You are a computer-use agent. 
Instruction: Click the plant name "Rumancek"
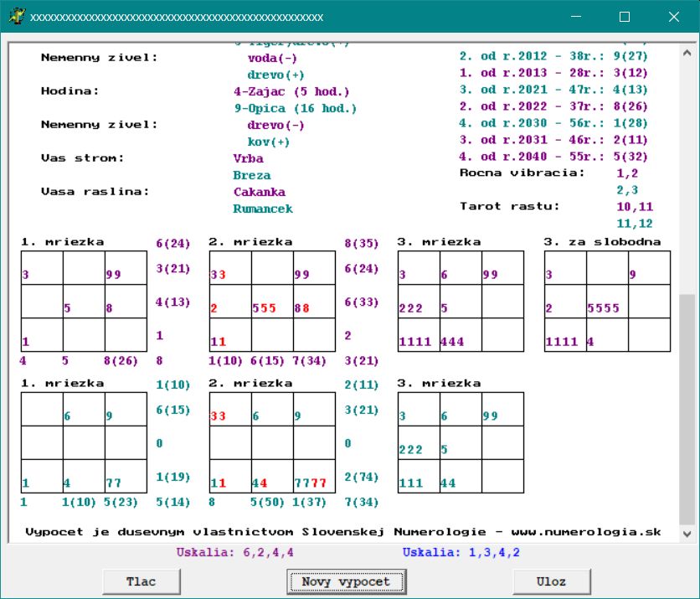click(263, 209)
